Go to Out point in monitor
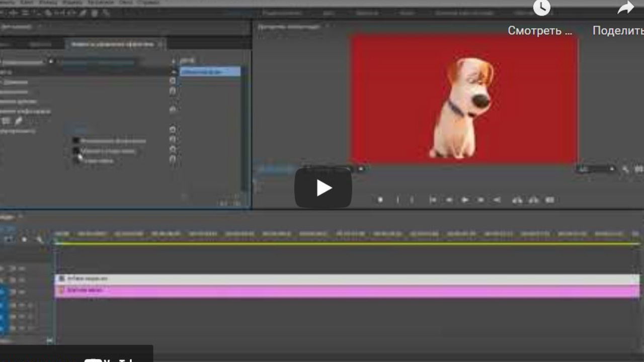 497,200
